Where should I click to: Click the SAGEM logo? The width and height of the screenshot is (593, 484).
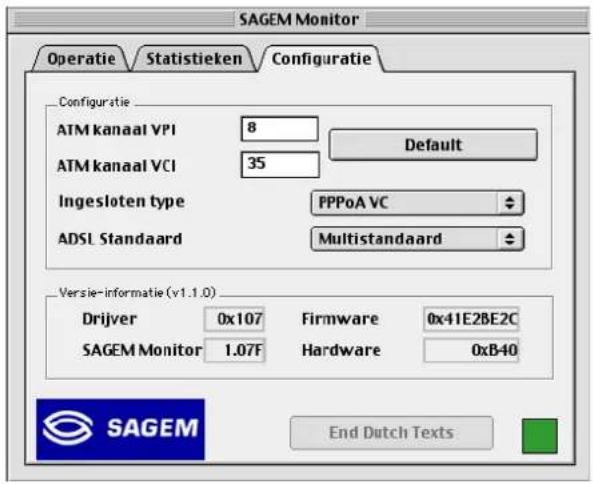(x=120, y=429)
